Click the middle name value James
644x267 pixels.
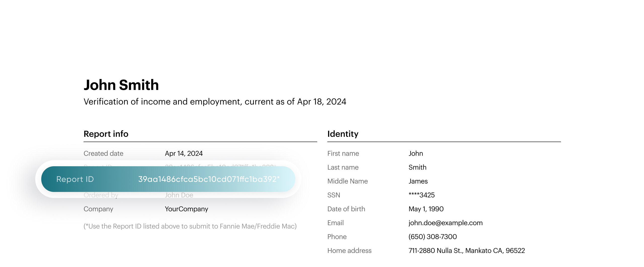tap(418, 181)
